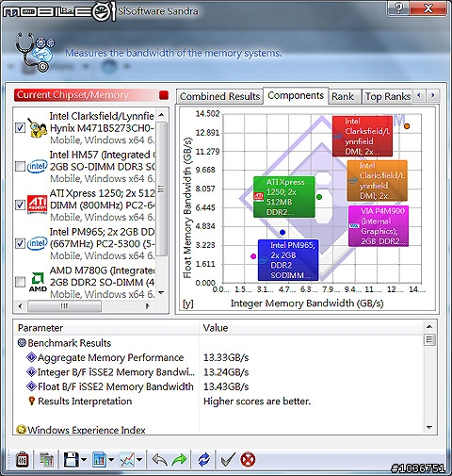Click the detective icon beside Clarksfield entry
The image size is (452, 476).
[x=37, y=127]
